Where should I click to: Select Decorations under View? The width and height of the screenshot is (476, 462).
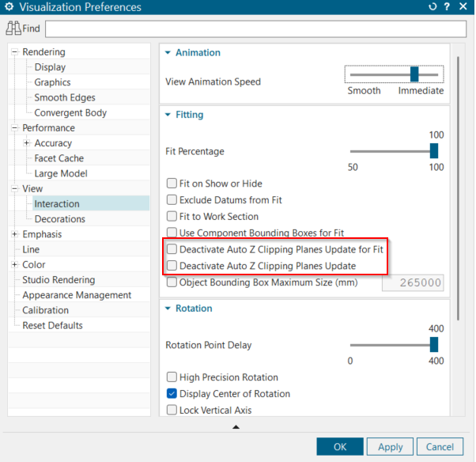click(59, 219)
